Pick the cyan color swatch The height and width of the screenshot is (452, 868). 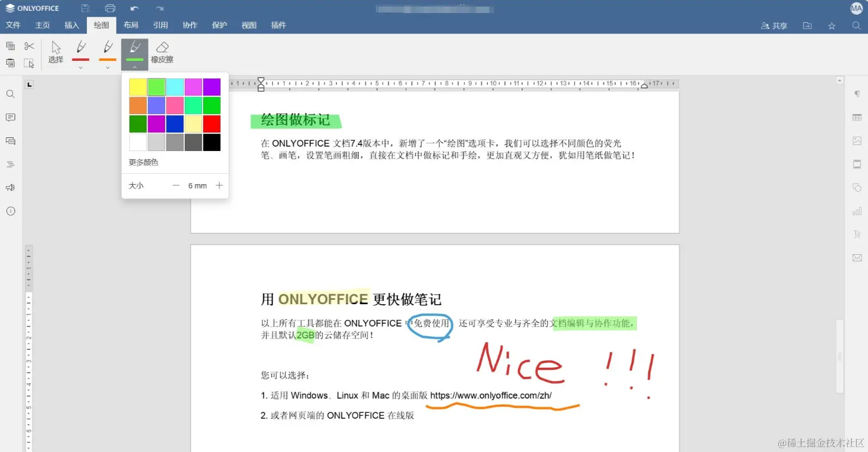click(174, 87)
